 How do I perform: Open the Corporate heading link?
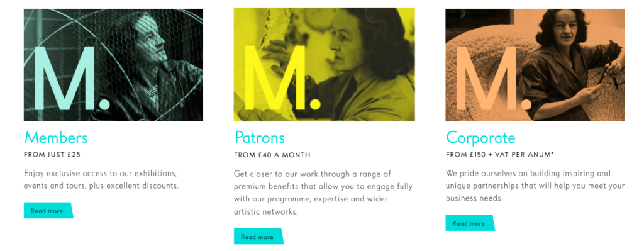pos(480,137)
